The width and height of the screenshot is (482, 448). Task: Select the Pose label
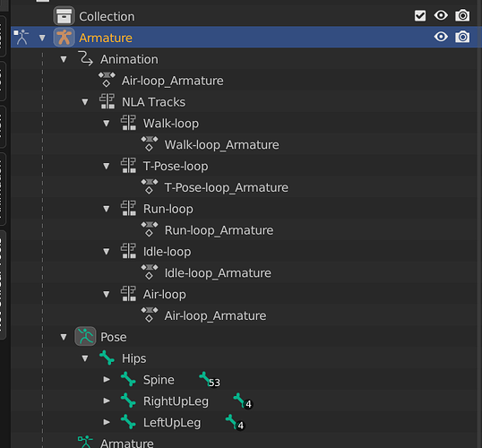114,337
